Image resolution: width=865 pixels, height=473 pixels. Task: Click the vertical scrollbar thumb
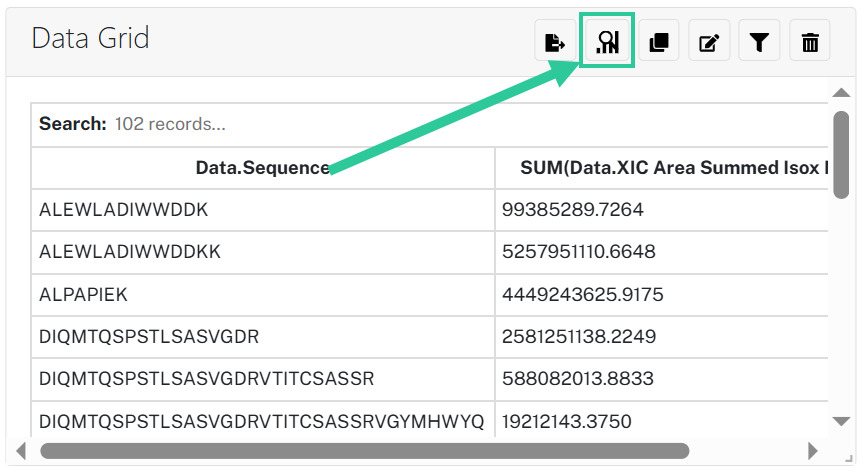[841, 155]
